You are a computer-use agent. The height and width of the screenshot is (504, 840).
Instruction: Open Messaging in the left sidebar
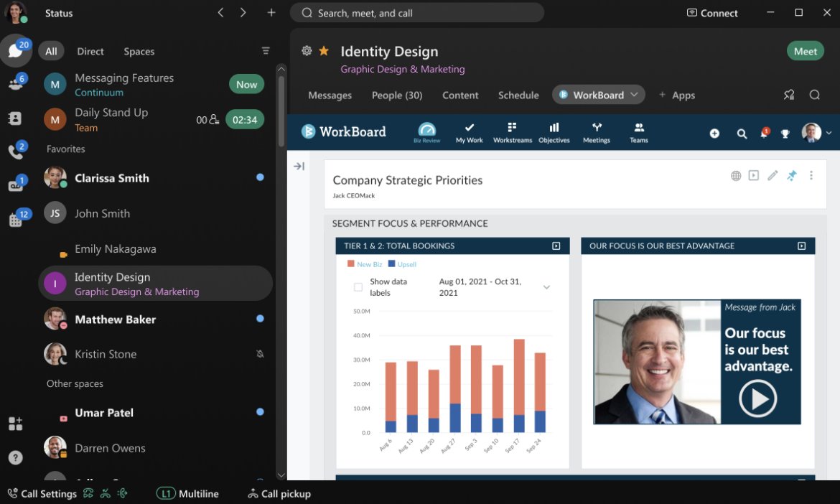click(x=16, y=50)
